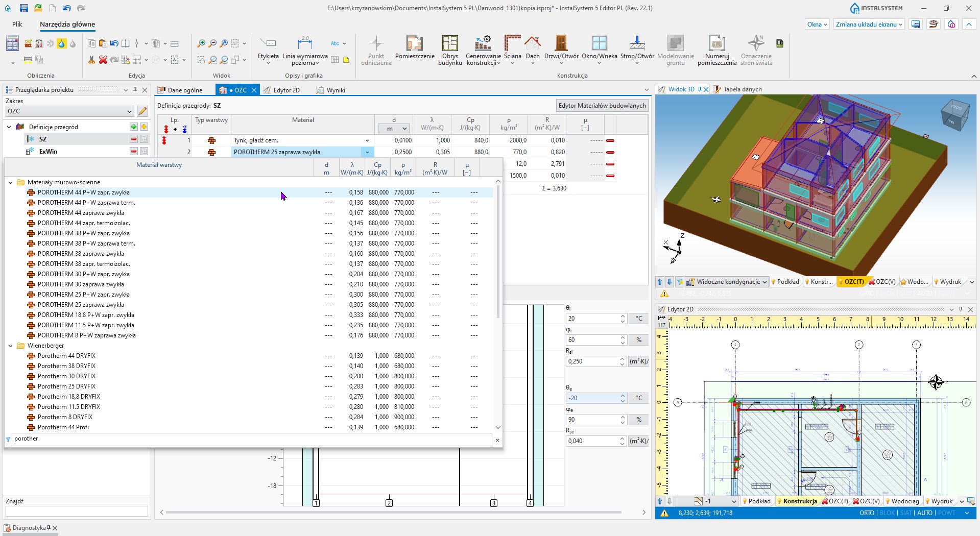
Task: Collapse the Definicje przegród tree node
Action: tap(9, 127)
